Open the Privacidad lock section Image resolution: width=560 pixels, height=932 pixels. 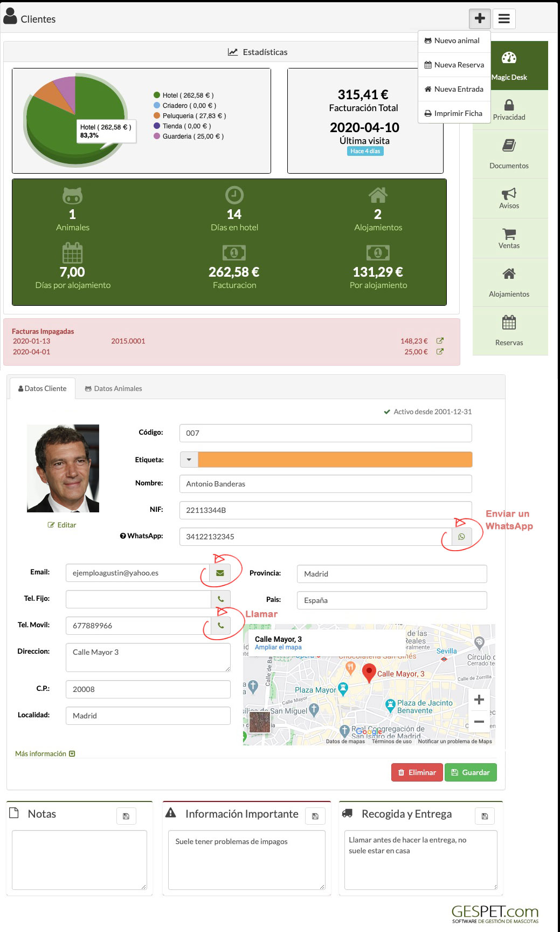[509, 110]
